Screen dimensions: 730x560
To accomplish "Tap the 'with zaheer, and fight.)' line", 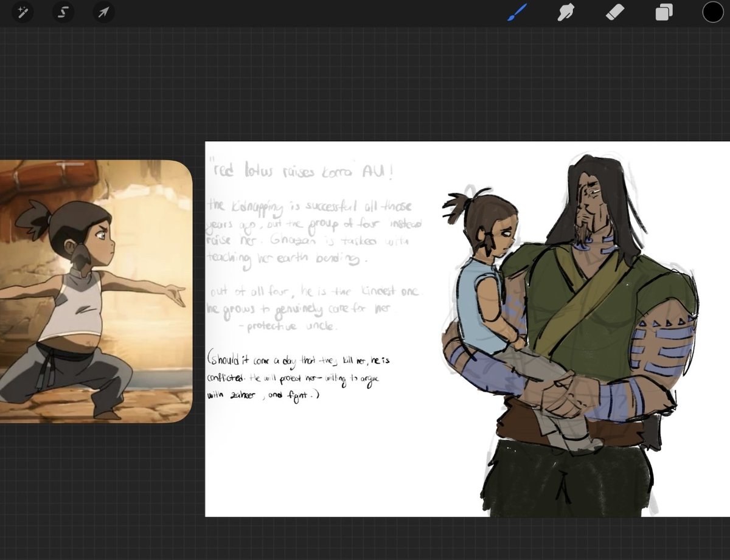I will tap(263, 395).
